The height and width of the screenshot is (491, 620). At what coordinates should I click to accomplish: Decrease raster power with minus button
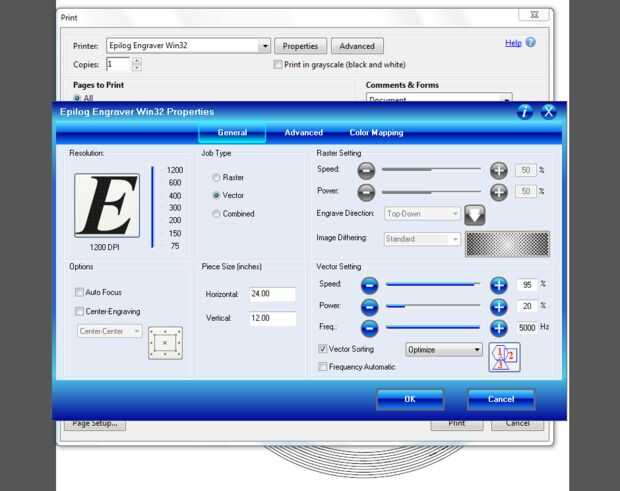(x=366, y=192)
